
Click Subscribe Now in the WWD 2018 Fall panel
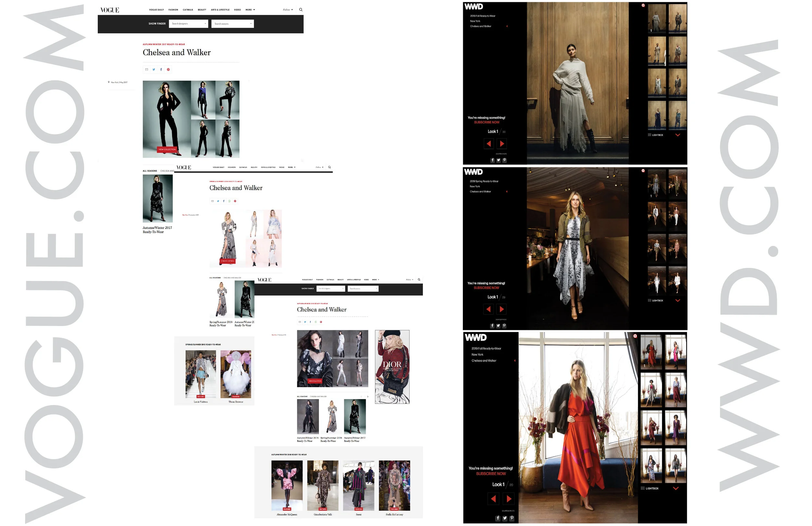[487, 122]
